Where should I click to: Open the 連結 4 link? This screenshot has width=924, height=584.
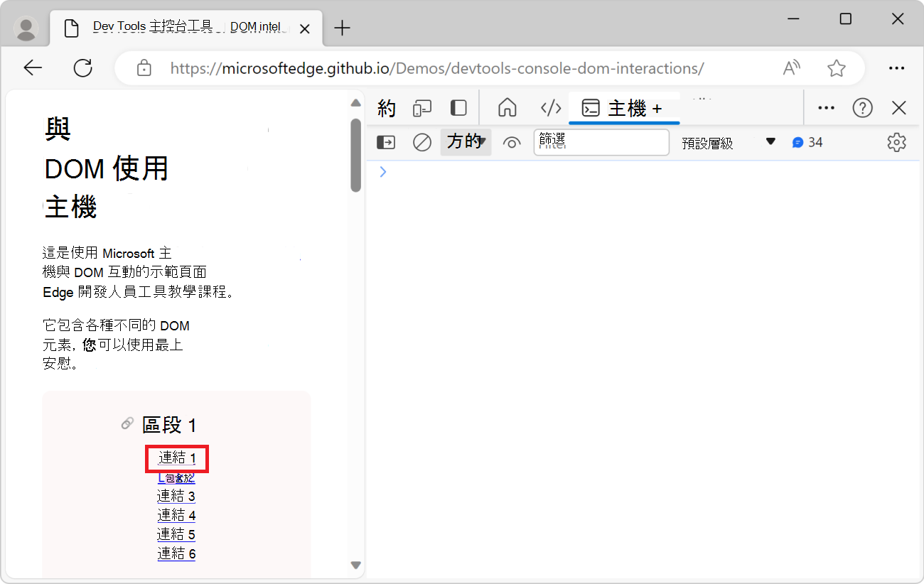click(x=176, y=515)
